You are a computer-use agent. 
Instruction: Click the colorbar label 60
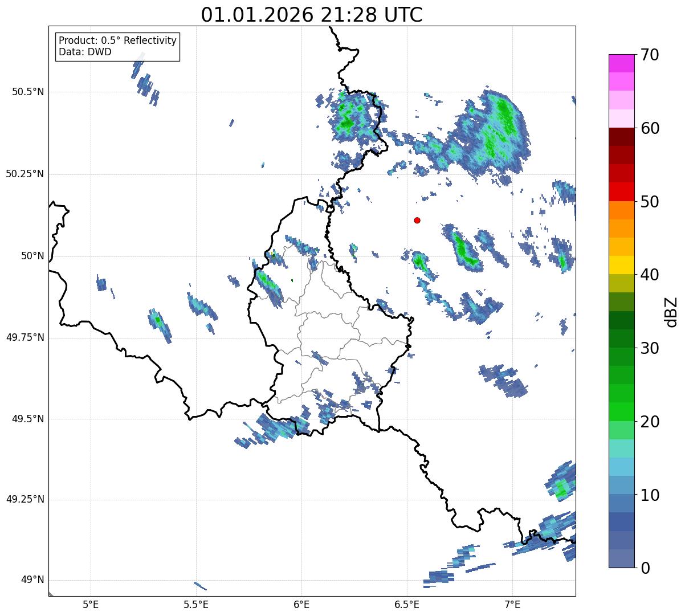(x=650, y=128)
